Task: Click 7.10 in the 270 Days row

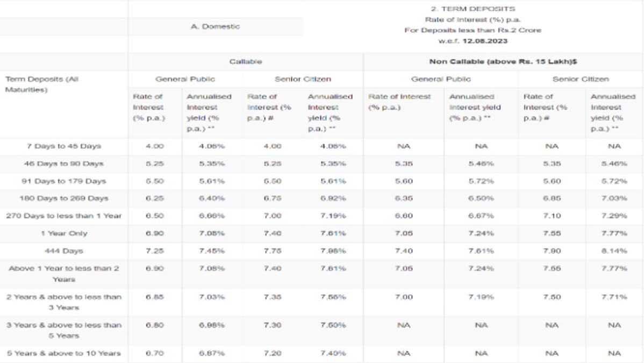Action: tap(552, 216)
